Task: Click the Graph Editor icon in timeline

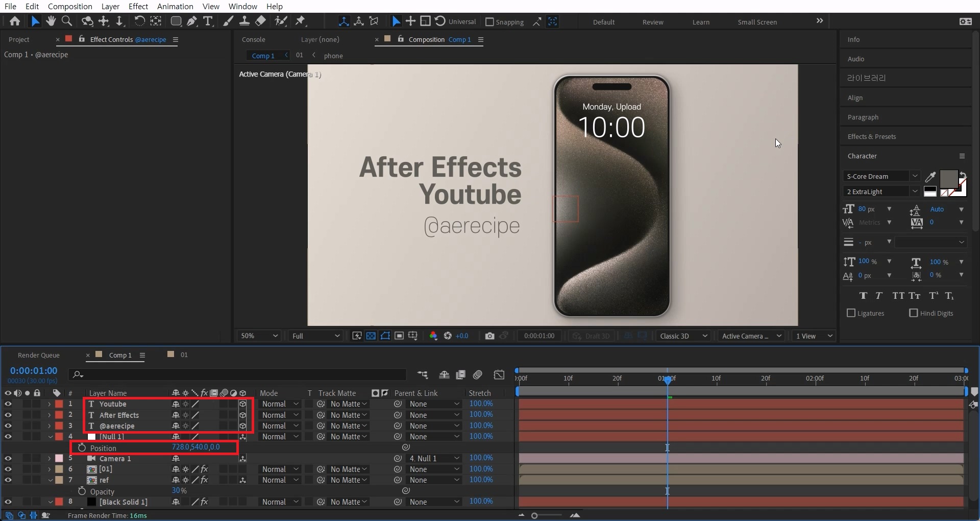Action: point(499,375)
